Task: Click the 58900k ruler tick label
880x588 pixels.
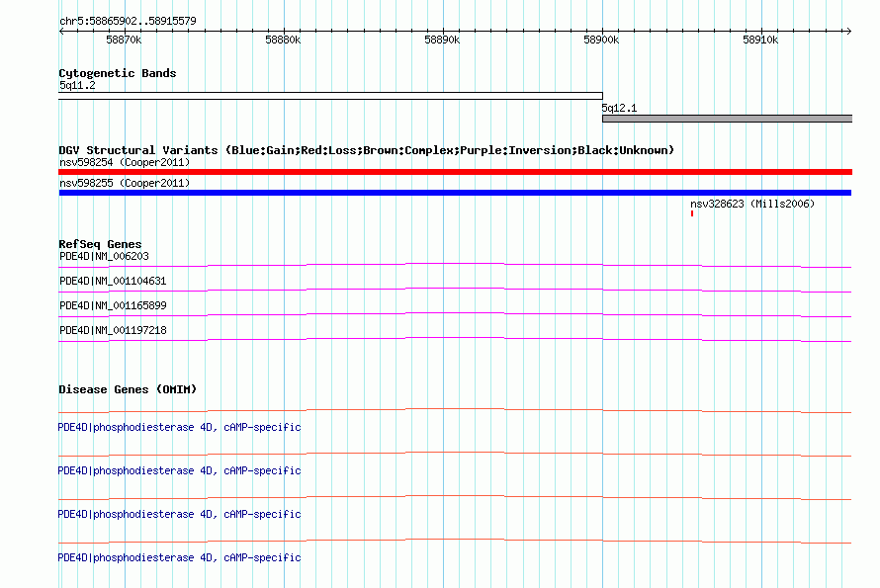Action: (601, 40)
